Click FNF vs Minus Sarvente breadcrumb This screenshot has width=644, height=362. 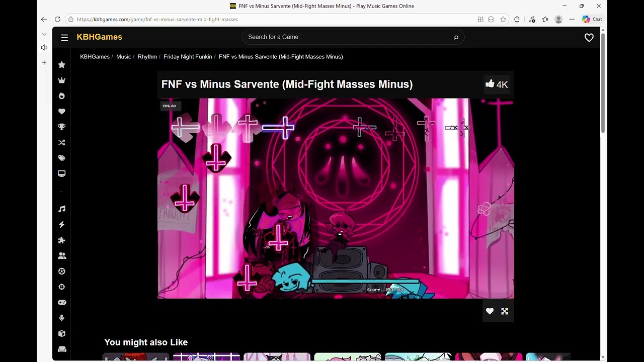[281, 57]
